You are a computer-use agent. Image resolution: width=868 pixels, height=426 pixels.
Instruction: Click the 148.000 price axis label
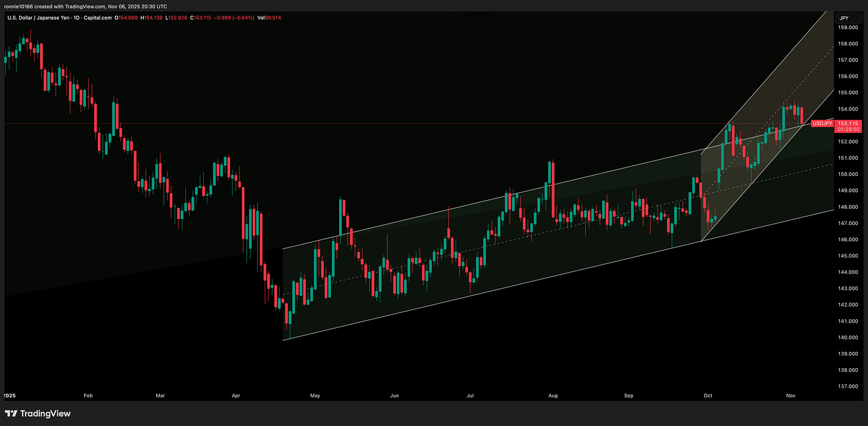coord(848,207)
